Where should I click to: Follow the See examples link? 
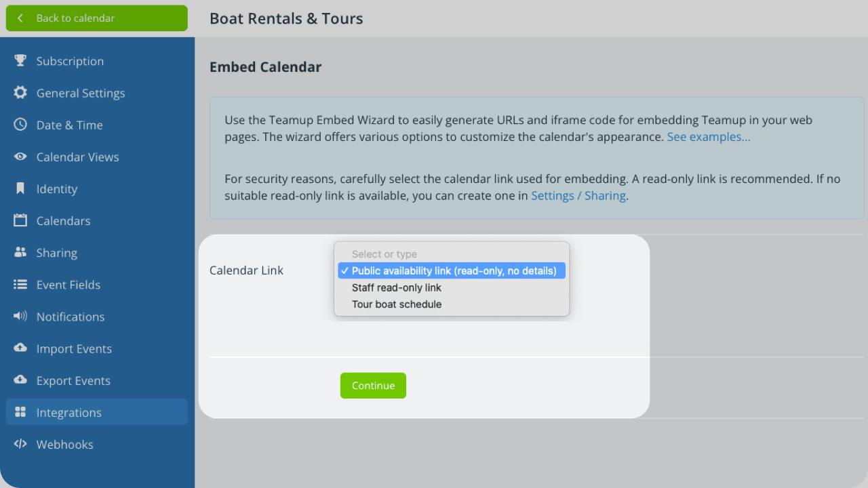[x=709, y=137]
